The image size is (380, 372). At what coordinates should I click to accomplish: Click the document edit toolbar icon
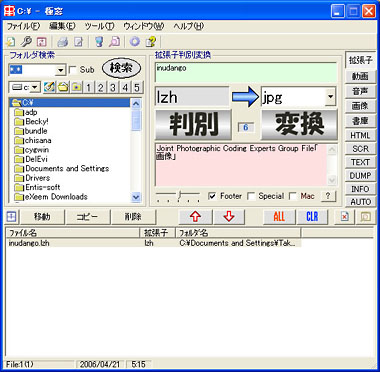78,42
